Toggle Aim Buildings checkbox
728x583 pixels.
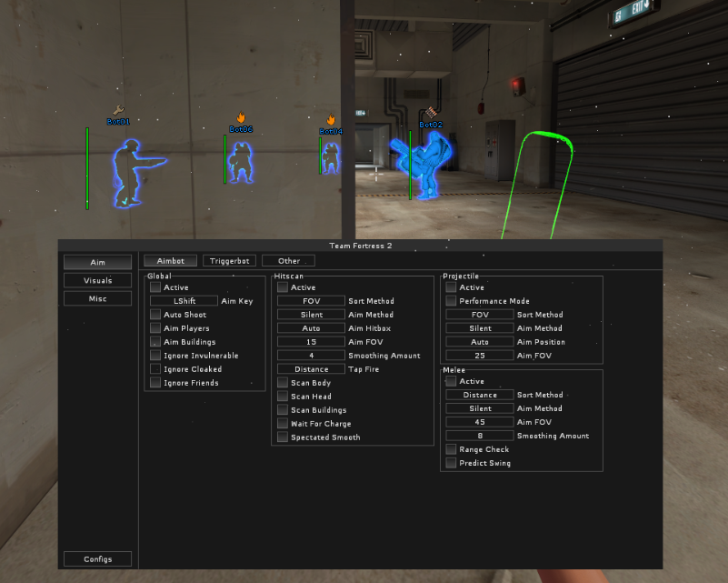tap(155, 342)
